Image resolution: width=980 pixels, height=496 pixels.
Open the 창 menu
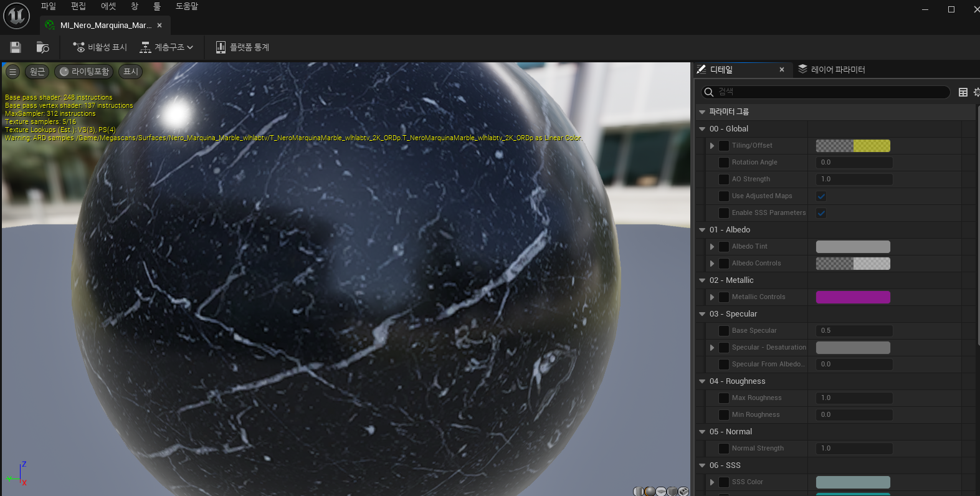tap(135, 6)
